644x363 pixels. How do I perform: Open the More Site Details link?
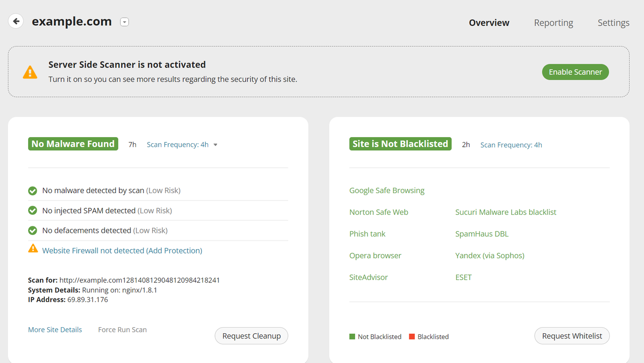[55, 330]
